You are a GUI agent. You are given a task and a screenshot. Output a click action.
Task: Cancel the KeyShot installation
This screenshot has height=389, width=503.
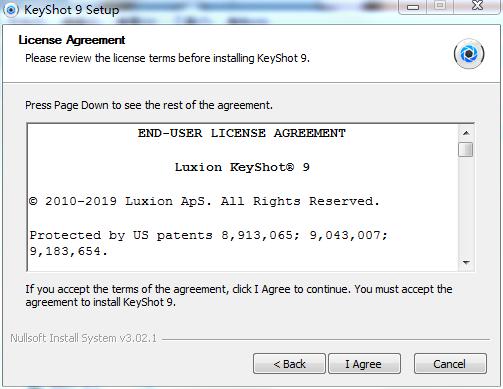pyautogui.click(x=450, y=364)
